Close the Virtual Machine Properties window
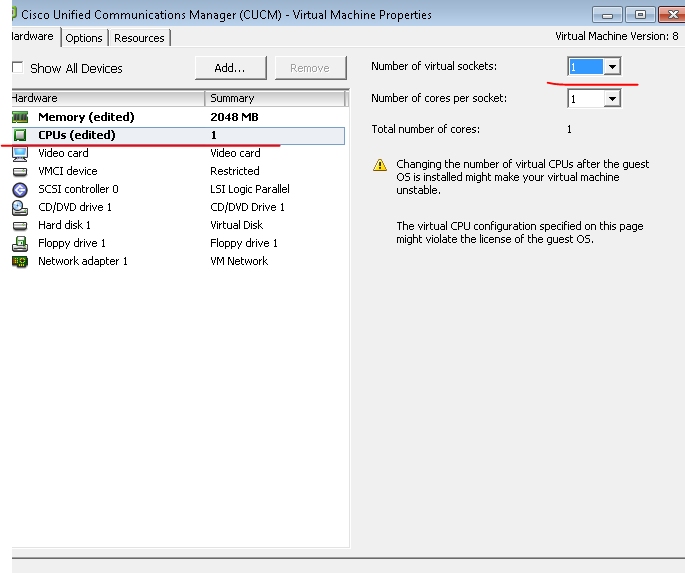This screenshot has height=573, width=685. 672,15
